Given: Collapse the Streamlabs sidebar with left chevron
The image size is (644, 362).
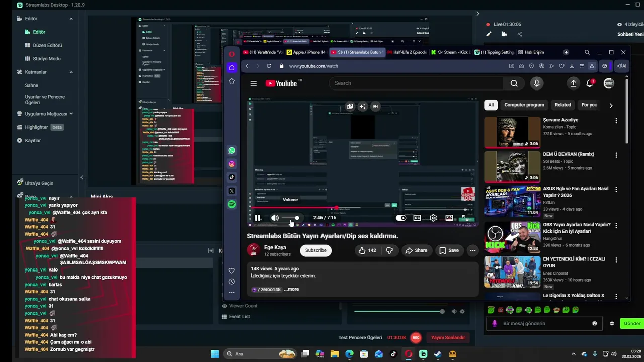Looking at the screenshot, I should [x=82, y=177].
